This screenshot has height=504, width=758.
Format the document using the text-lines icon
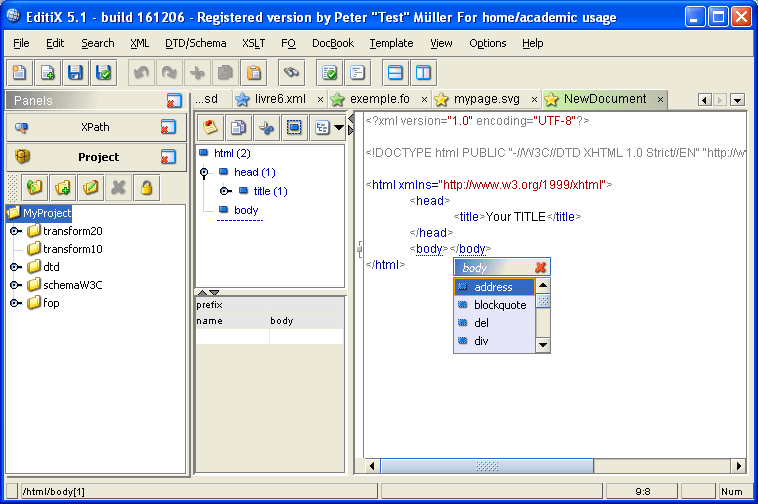click(x=357, y=73)
